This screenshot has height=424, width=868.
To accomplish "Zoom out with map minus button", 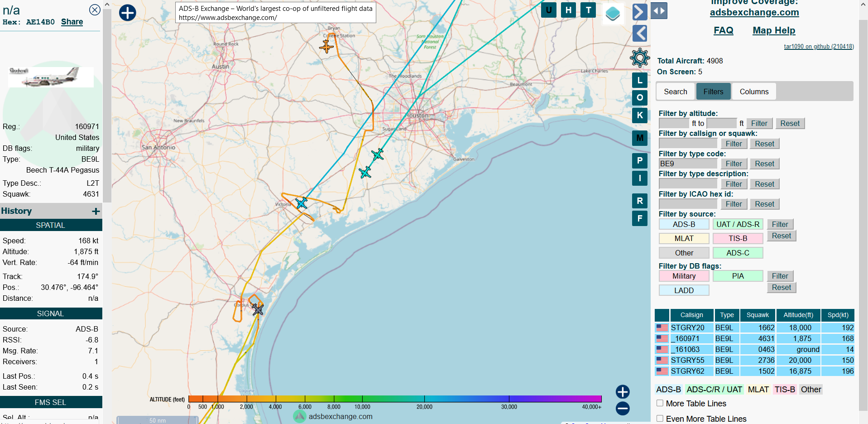I will click(x=623, y=408).
